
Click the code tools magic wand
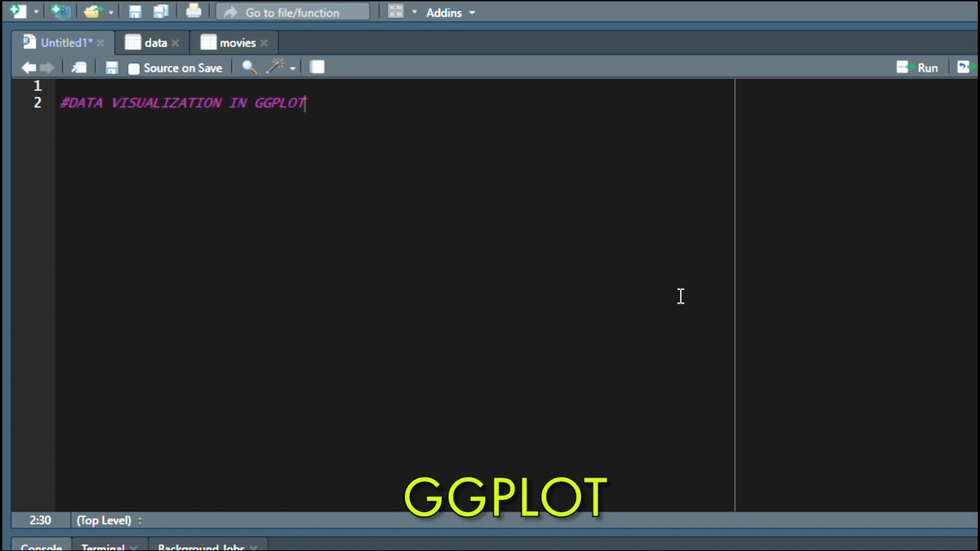click(x=275, y=67)
